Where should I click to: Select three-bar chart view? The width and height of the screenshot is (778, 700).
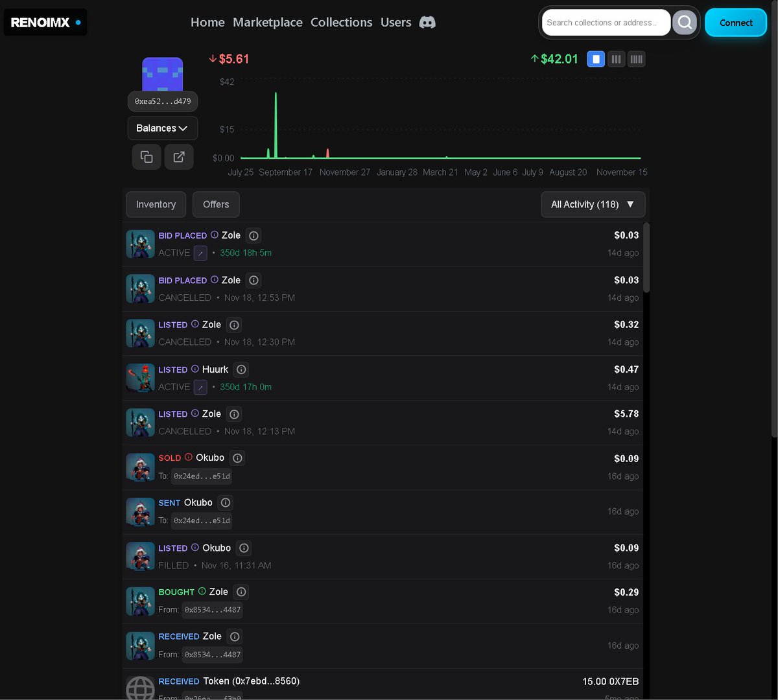[616, 60]
